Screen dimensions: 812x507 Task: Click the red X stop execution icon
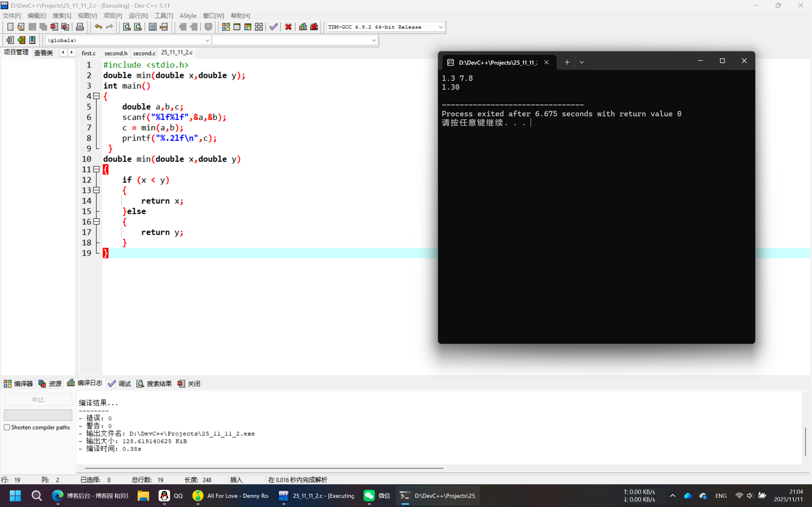[x=288, y=27]
